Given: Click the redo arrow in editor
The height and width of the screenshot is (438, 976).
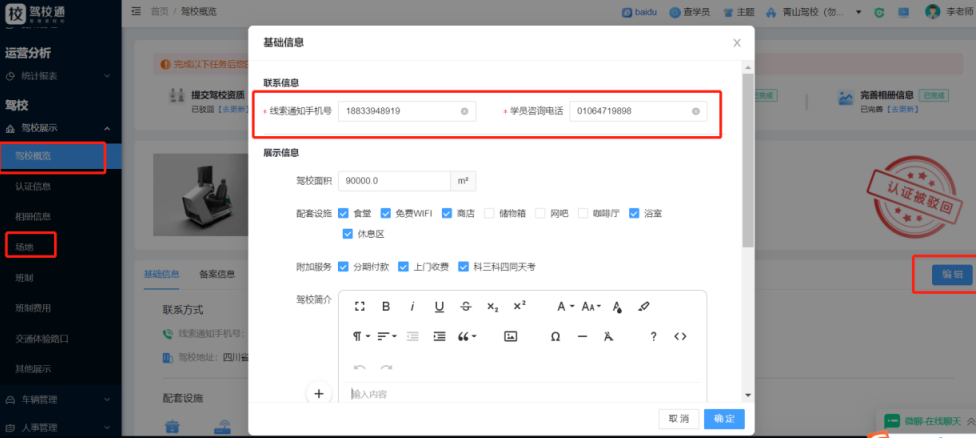Looking at the screenshot, I should coord(387,367).
